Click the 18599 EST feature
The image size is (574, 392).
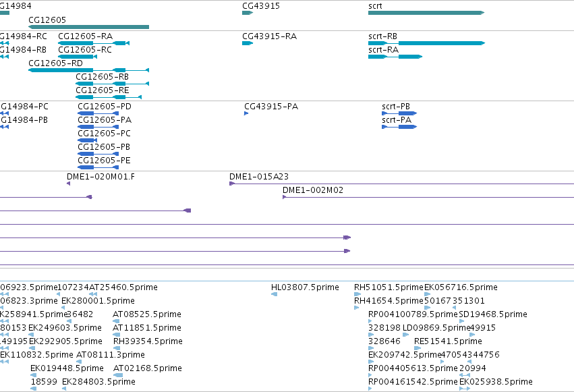pos(33,389)
